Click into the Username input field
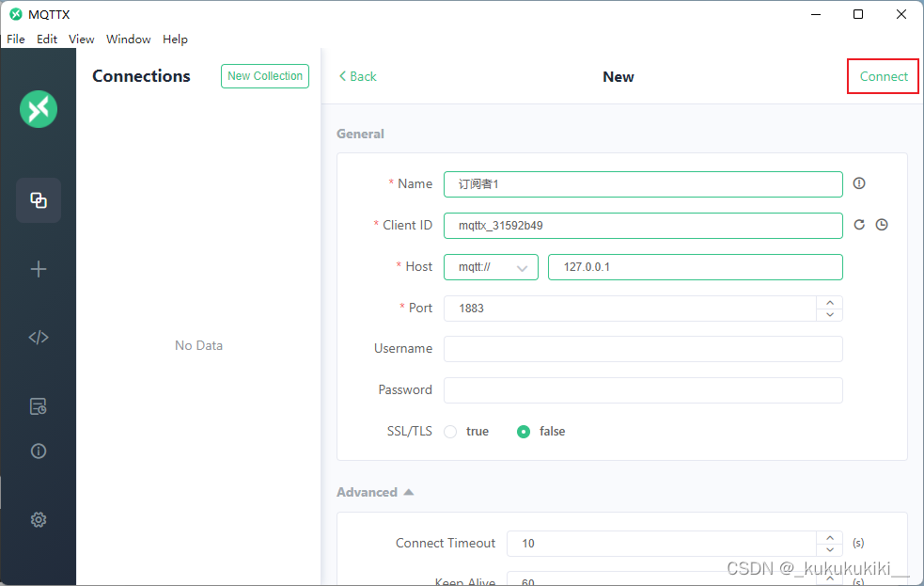 pyautogui.click(x=643, y=349)
